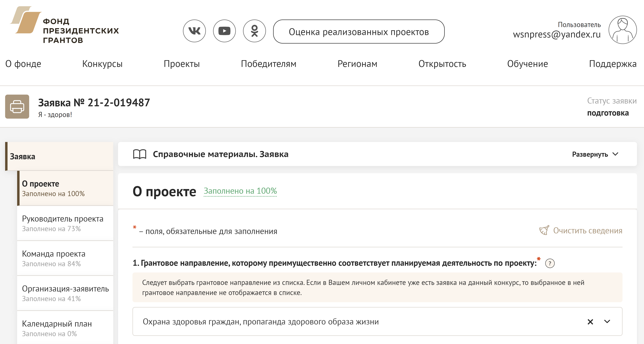Image resolution: width=644 pixels, height=344 pixels.
Task: Click the Я - здоров! project name
Action: click(55, 115)
